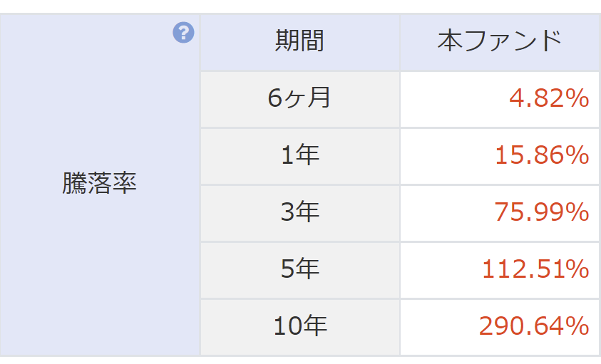Select the 本ファンド column header
The width and height of the screenshot is (601, 364).
pos(499,41)
